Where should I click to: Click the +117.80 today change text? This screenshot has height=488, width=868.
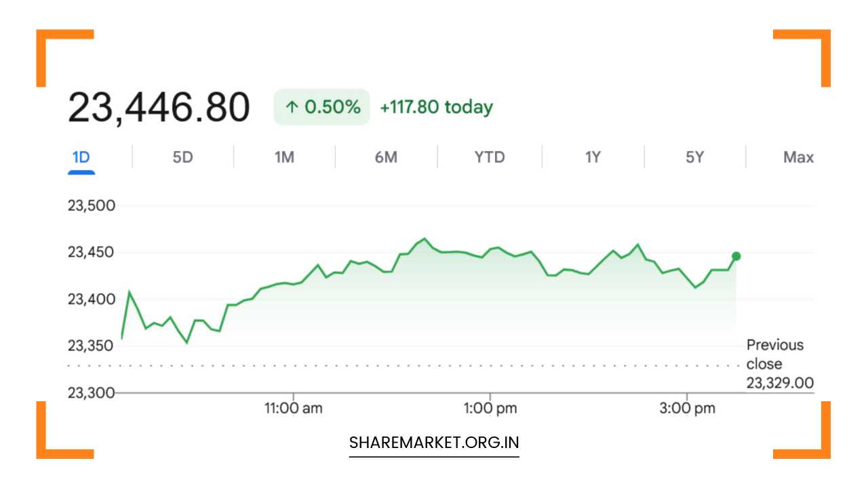[436, 107]
